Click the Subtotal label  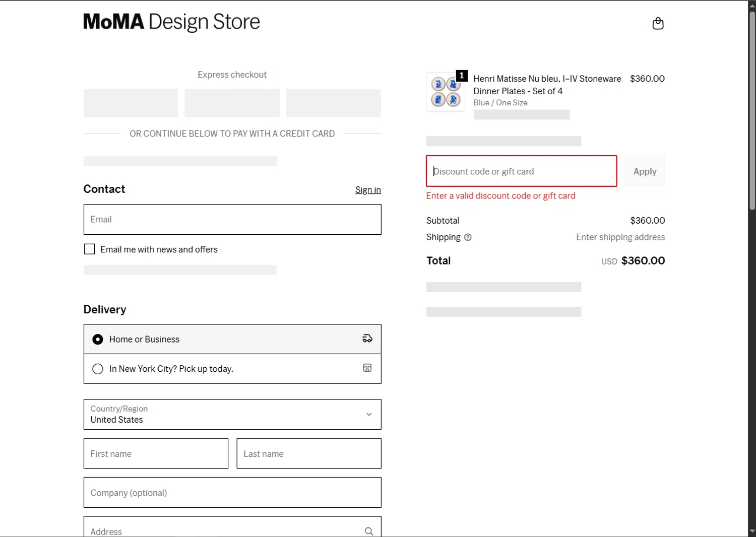tap(443, 221)
